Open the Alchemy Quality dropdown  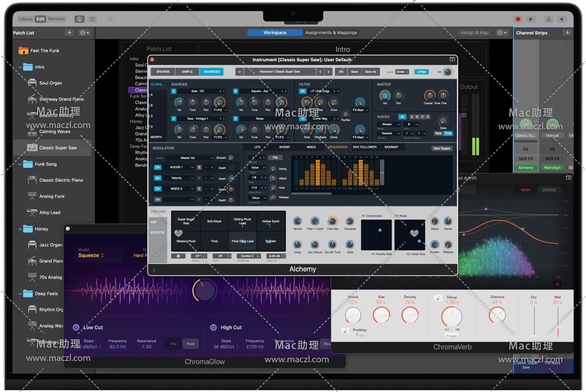[x=402, y=72]
